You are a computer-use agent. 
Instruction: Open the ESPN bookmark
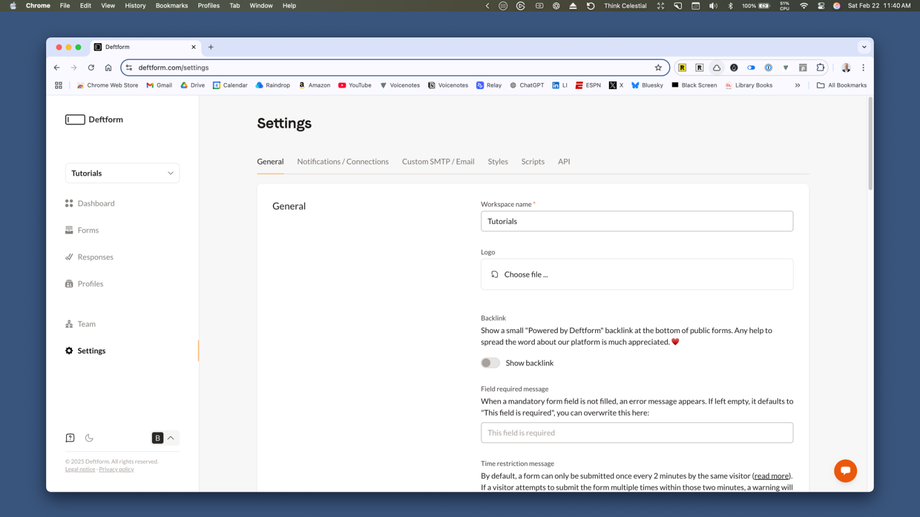click(x=588, y=85)
